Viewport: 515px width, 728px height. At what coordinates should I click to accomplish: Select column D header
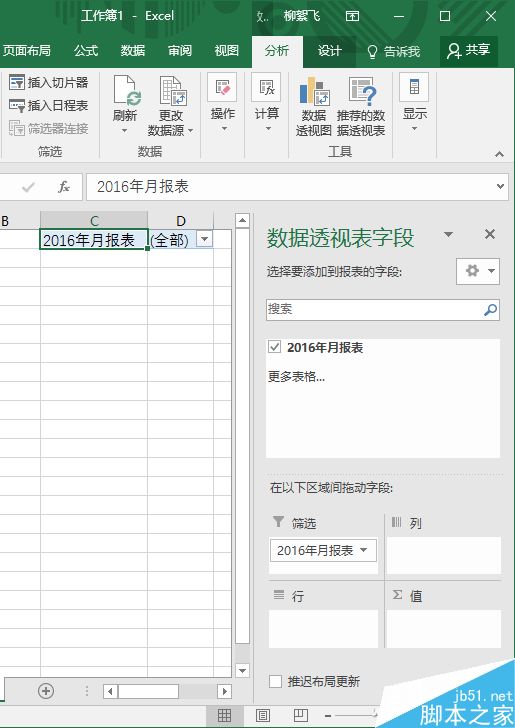pos(181,221)
